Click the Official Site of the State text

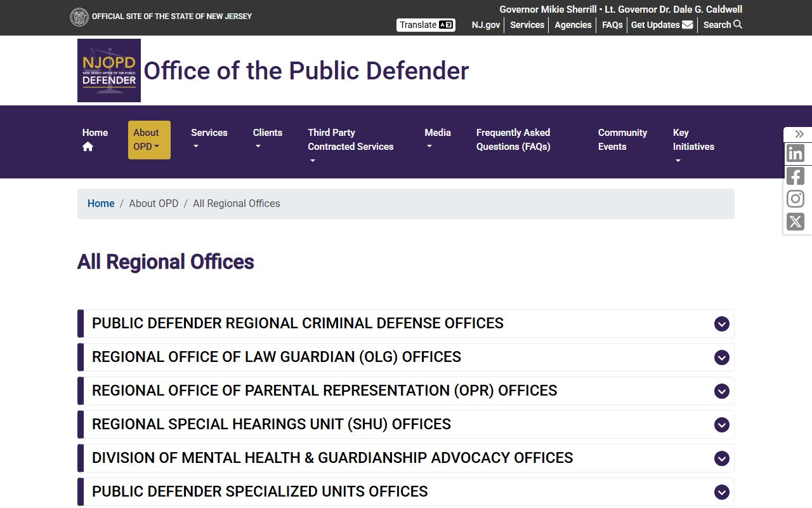click(x=172, y=17)
